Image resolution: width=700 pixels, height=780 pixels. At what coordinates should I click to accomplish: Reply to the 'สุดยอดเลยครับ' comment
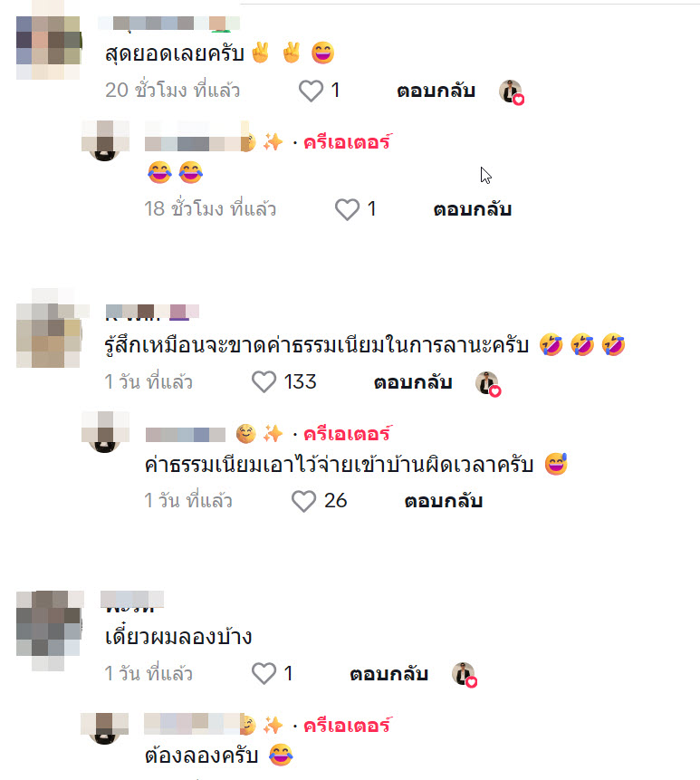436,91
